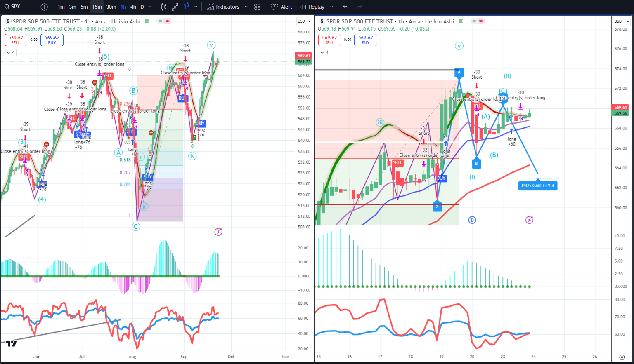
Task: Select the blue Heikin Ashi chart style icon
Action: 186,7
